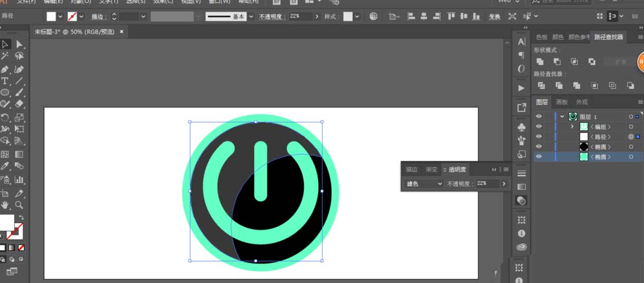Click the Minus Front shape mode icon

[557, 62]
